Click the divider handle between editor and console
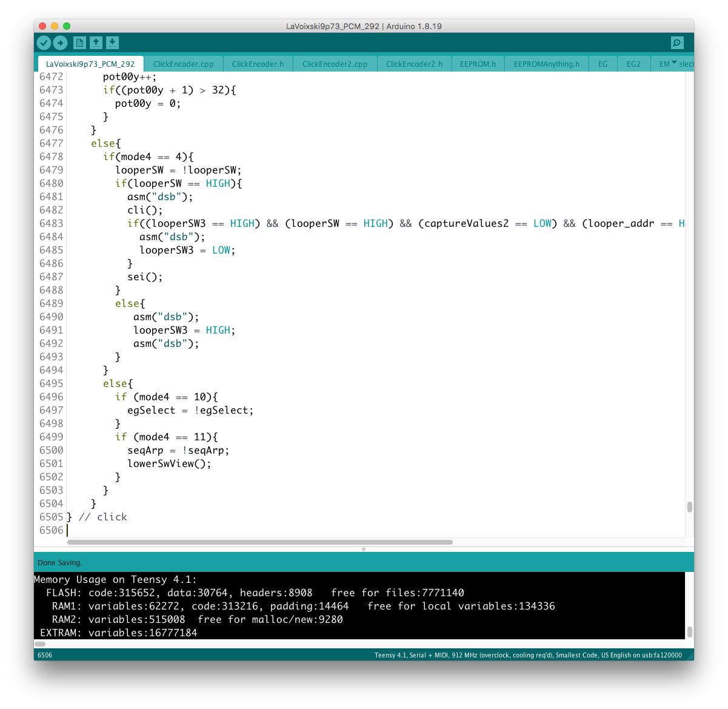The width and height of the screenshot is (728, 709). (364, 549)
